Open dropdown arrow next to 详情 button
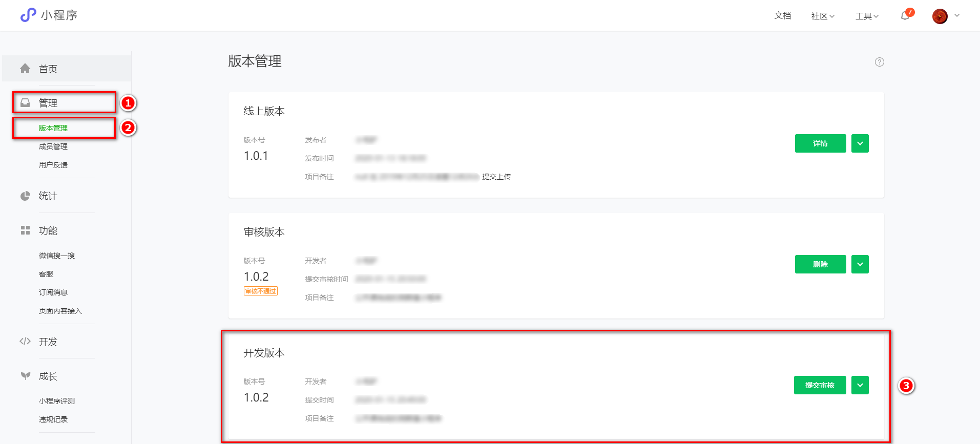The width and height of the screenshot is (980, 444). tap(860, 143)
